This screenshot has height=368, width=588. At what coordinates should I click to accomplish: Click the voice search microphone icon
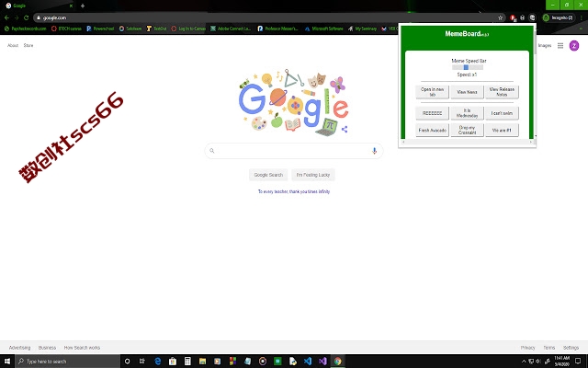[x=374, y=151]
